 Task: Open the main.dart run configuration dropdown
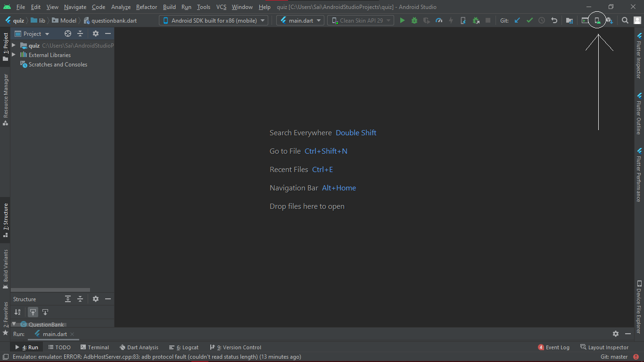point(300,20)
